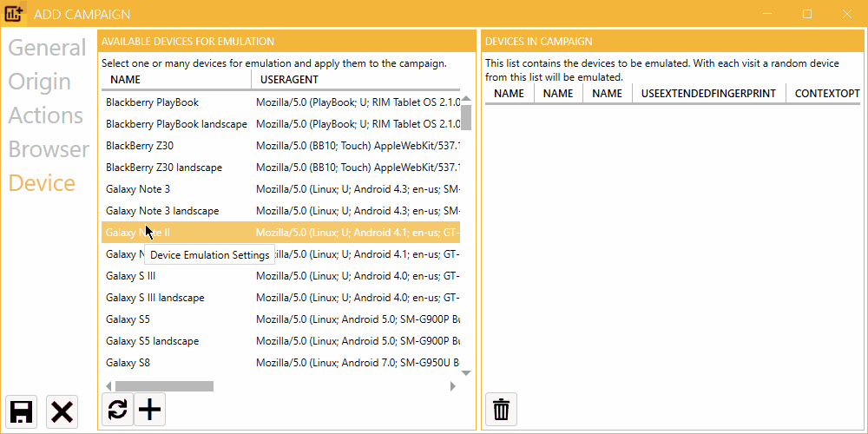Click the trash icon to delete campaign device
The image size is (868, 434).
coord(502,410)
